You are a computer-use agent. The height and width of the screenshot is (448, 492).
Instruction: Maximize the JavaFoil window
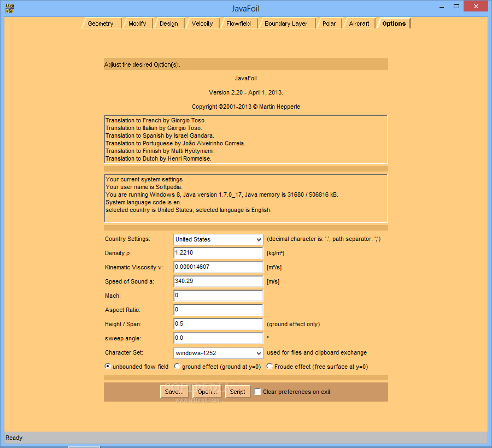(456, 6)
